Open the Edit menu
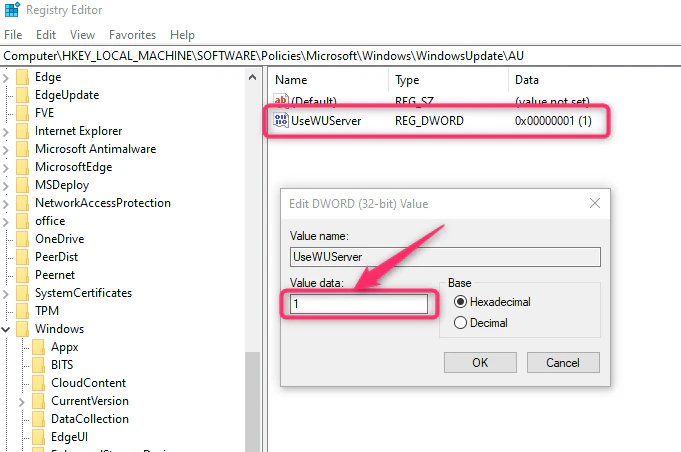This screenshot has width=681, height=452. (x=46, y=35)
